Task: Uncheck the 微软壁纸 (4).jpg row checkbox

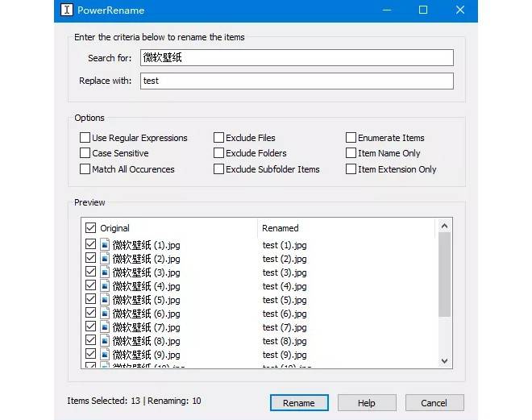Action: coord(90,285)
